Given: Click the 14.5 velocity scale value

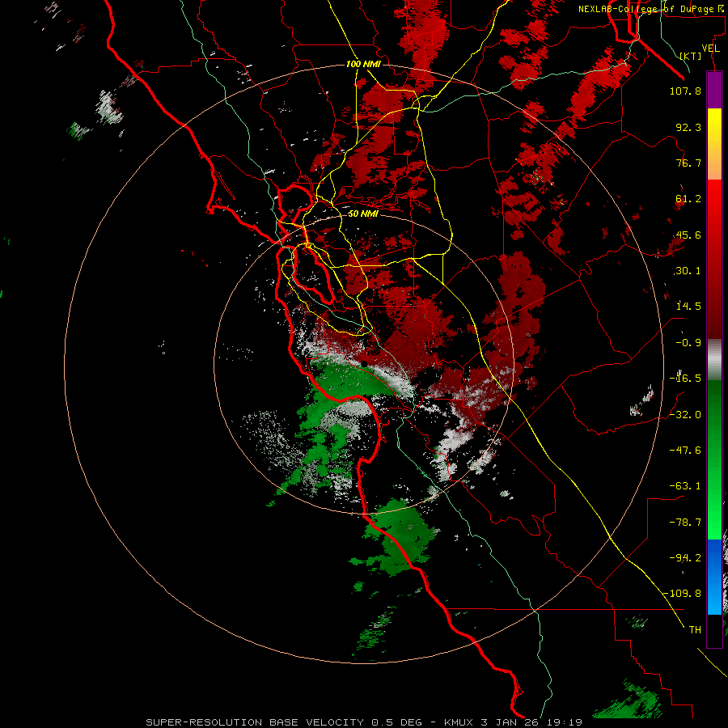Looking at the screenshot, I should 688,307.
